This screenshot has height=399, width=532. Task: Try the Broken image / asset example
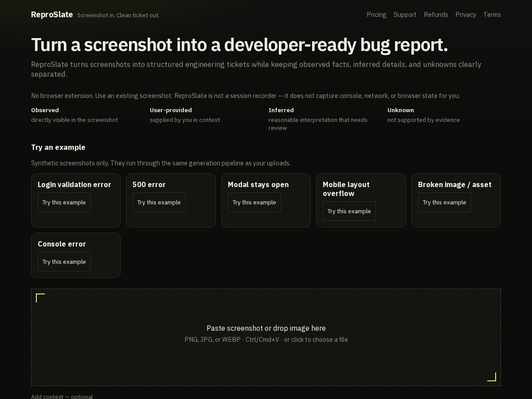point(445,202)
